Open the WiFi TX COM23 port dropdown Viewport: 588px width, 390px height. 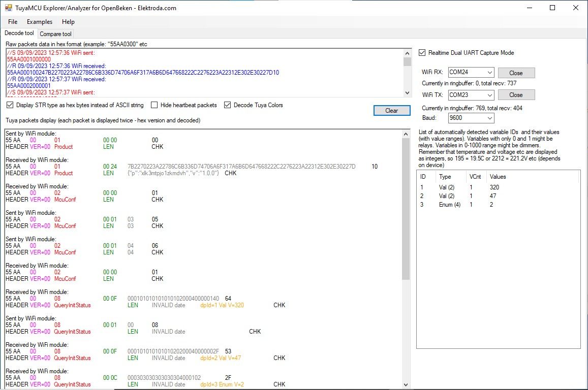(471, 95)
